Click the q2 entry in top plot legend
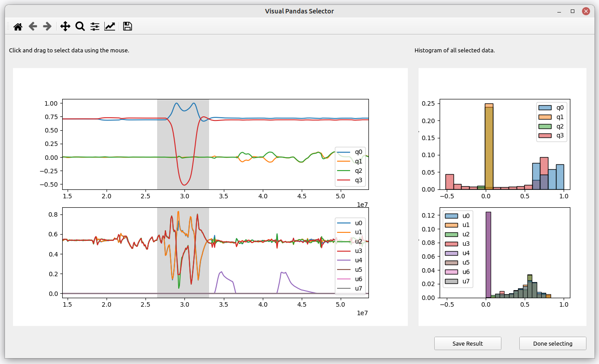Image resolution: width=599 pixels, height=364 pixels. tap(350, 171)
